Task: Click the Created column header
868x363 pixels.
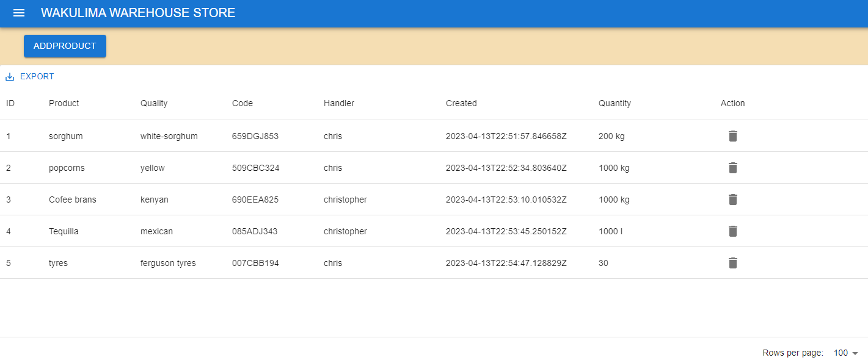Action: (x=461, y=103)
